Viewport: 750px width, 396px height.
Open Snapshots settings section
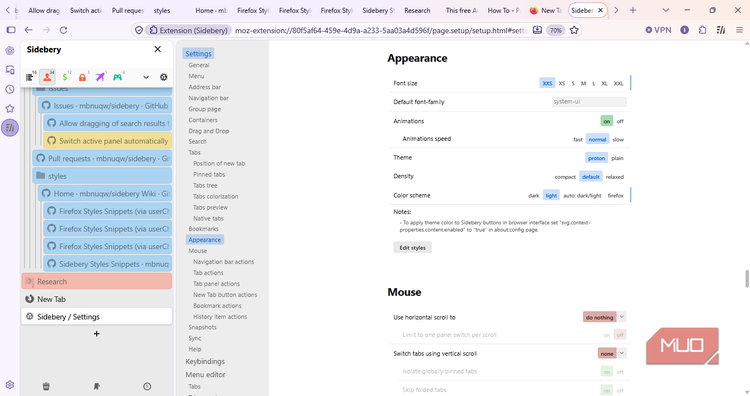tap(202, 327)
